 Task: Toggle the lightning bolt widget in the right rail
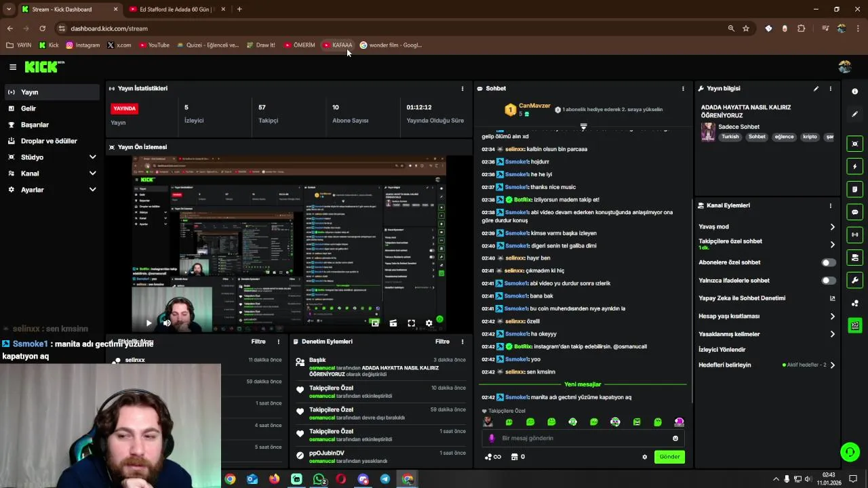(x=854, y=167)
